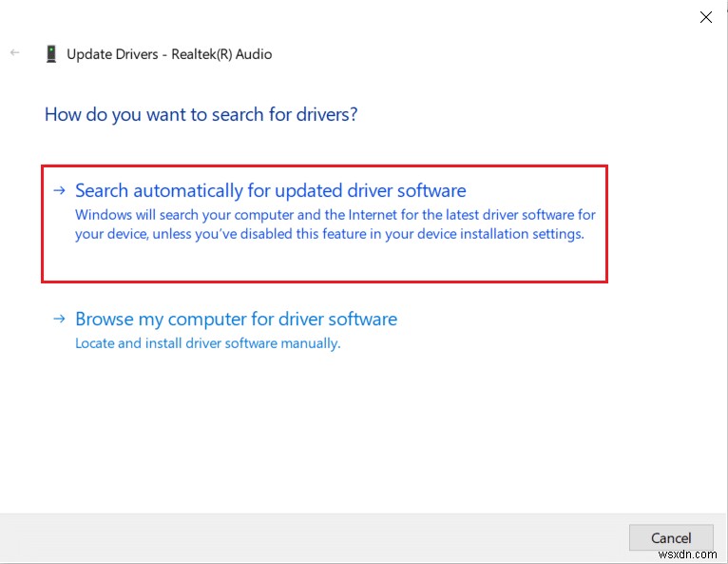Click the Realtek audio device icon

[51, 54]
